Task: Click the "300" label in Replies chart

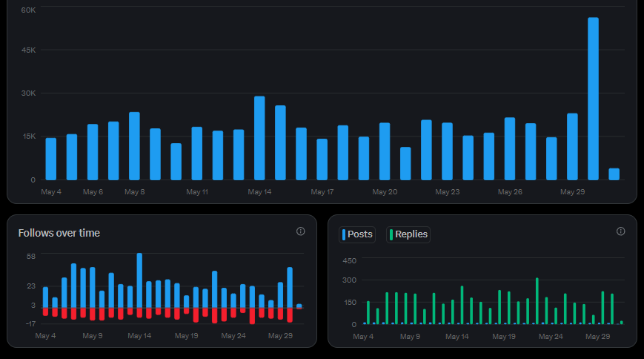Action: click(350, 280)
